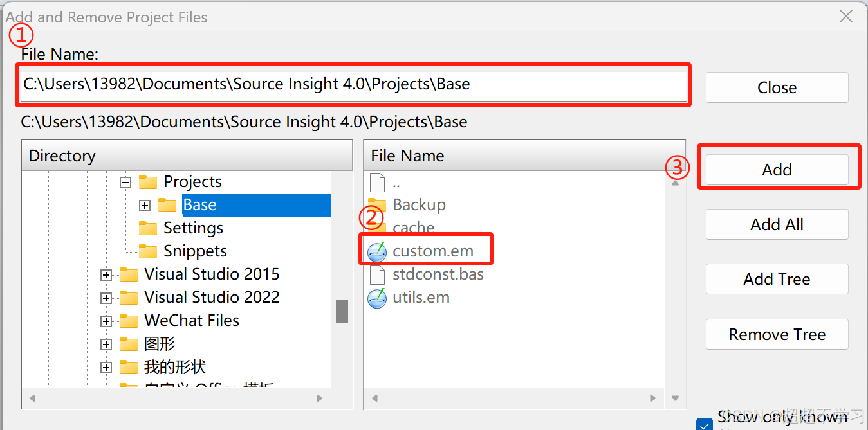Click the parent directory '..' file icon
This screenshot has width=868, height=430.
[x=377, y=183]
